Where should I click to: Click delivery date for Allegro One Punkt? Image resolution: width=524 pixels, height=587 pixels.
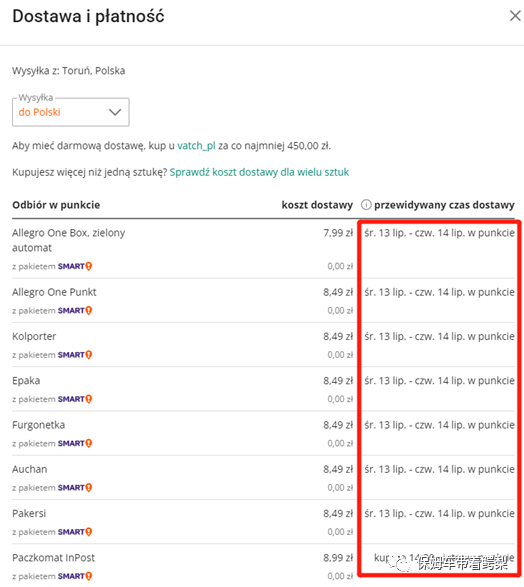click(439, 292)
